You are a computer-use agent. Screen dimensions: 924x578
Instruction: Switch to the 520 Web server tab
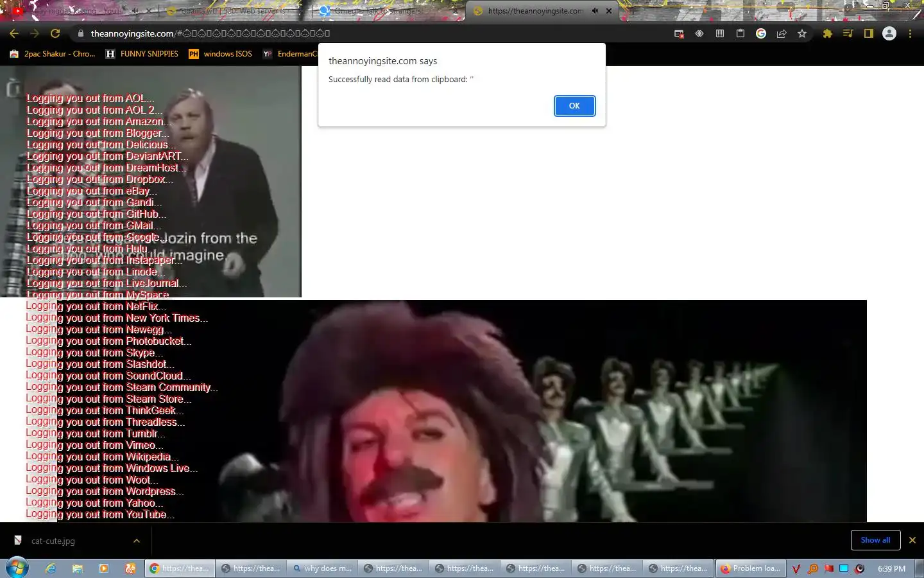pos(234,11)
